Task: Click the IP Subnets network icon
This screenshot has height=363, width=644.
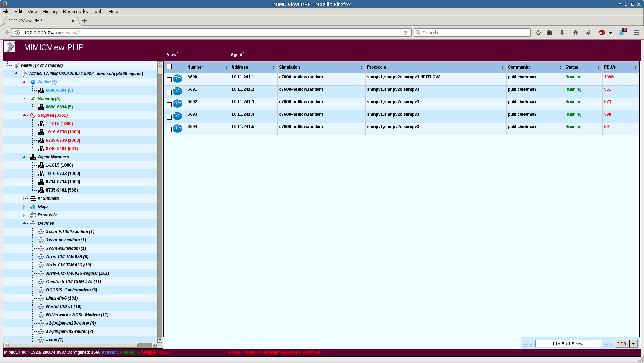Action: coord(33,198)
